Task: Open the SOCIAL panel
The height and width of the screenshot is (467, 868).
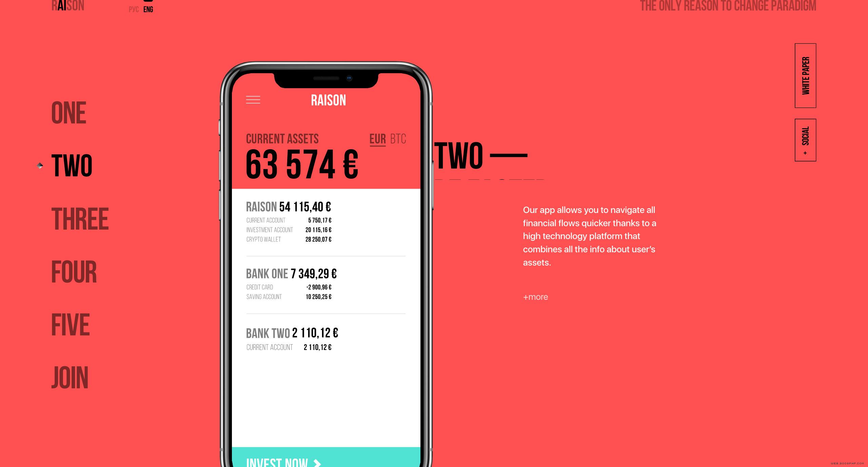Action: pos(804,140)
